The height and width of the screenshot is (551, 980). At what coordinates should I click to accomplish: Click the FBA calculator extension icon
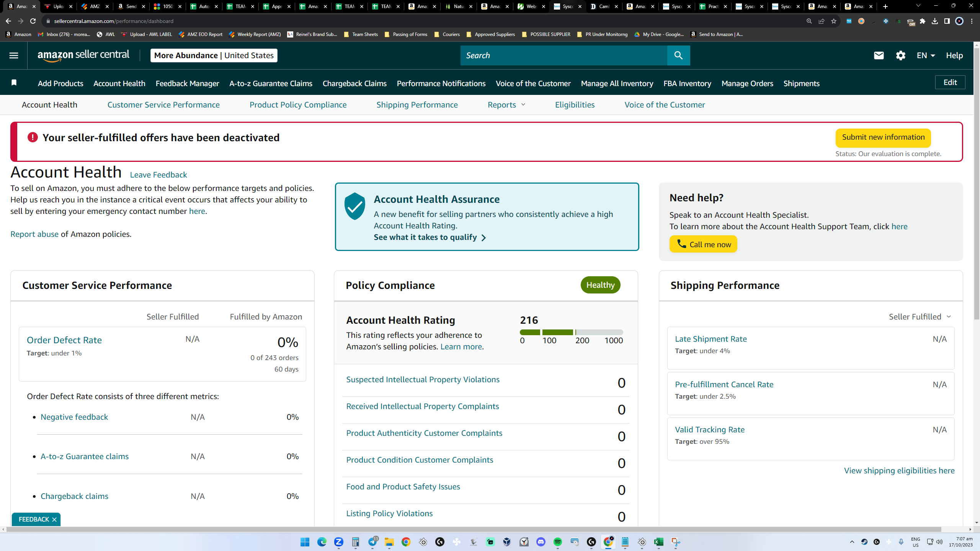click(849, 21)
